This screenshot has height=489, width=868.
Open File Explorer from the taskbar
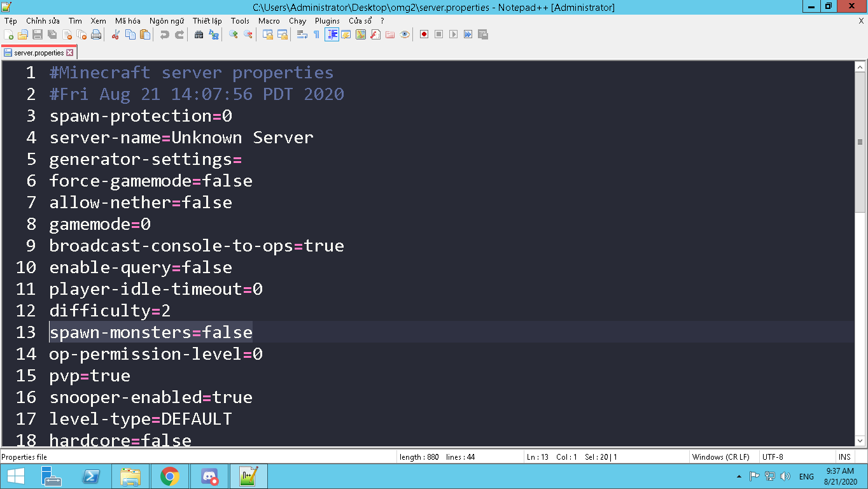tap(130, 476)
